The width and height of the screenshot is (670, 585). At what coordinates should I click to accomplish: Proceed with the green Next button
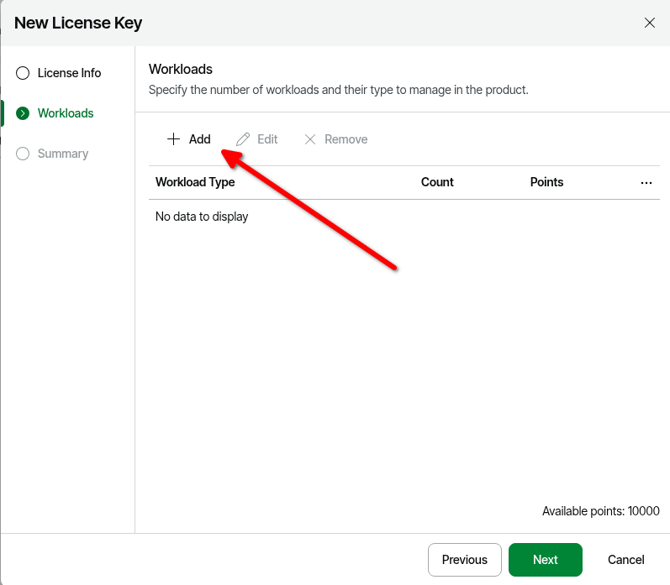pyautogui.click(x=545, y=559)
